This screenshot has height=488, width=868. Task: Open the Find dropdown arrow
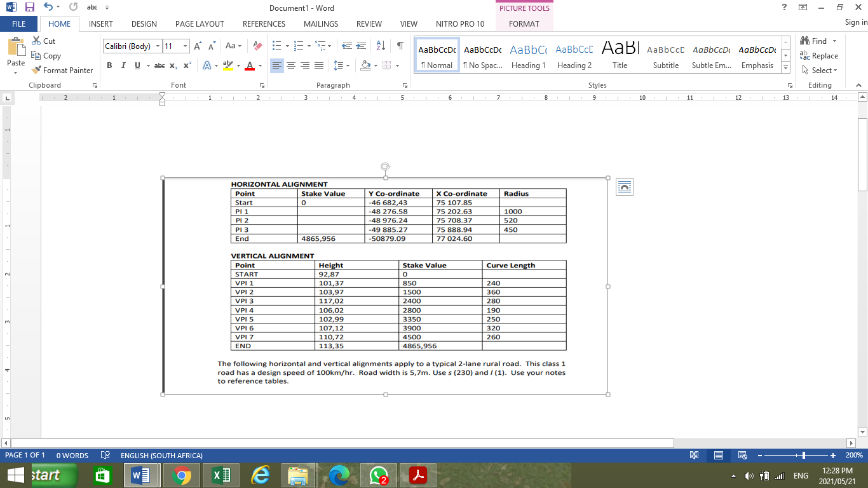coord(834,41)
